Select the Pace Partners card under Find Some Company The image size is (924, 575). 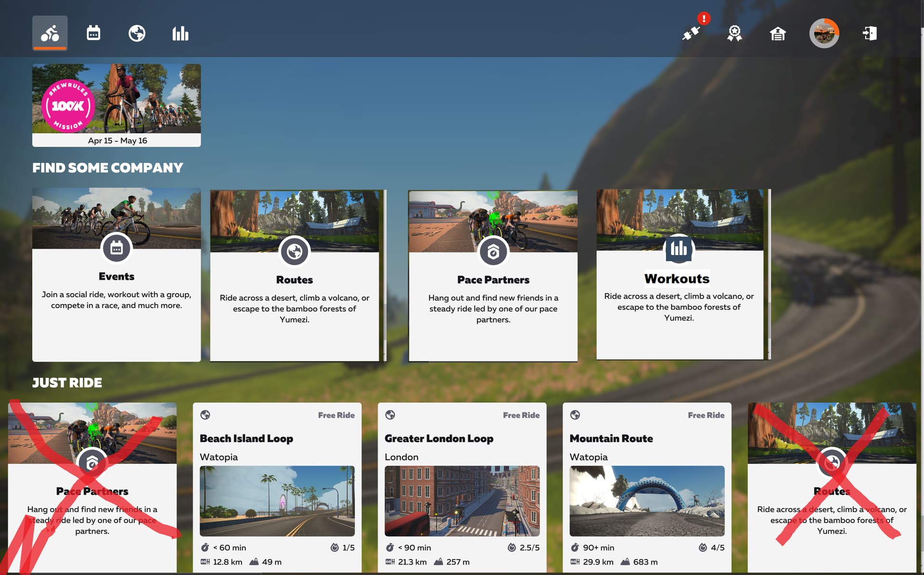(493, 276)
